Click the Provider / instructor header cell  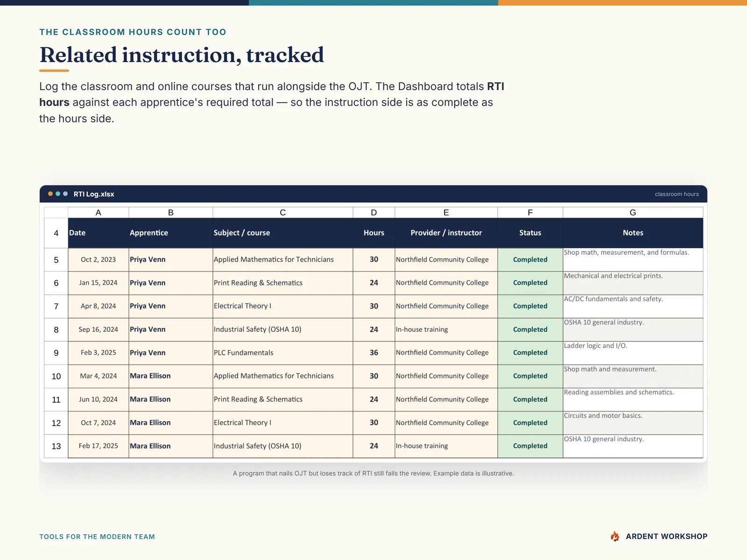click(x=446, y=233)
